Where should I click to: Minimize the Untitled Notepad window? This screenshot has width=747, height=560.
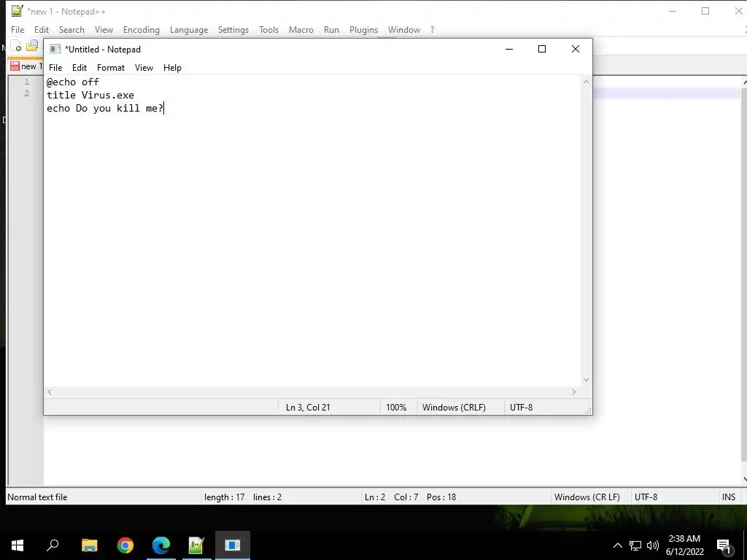click(509, 49)
